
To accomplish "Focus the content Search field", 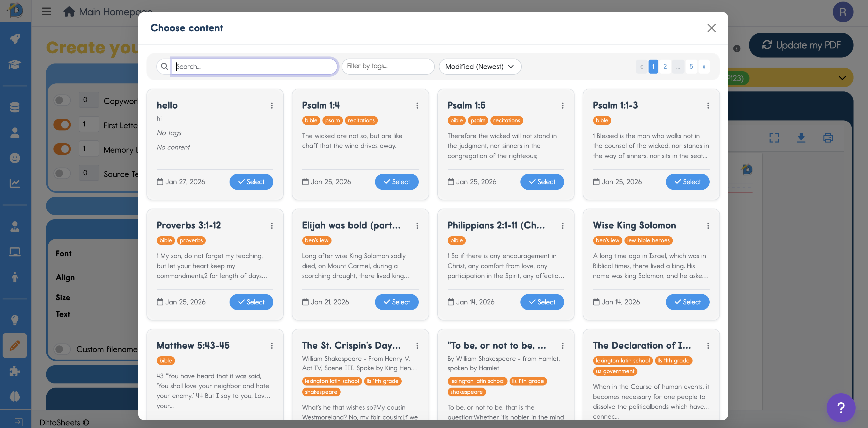I will [x=254, y=66].
